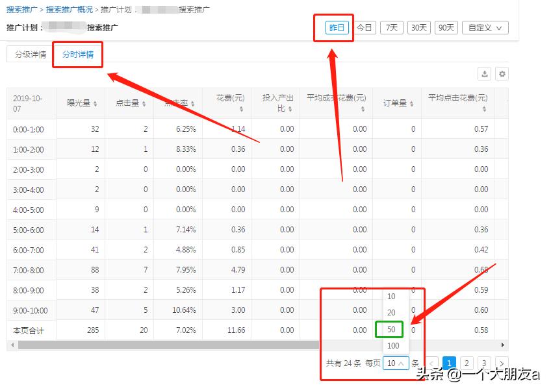Viewport: 551px width, 392px height.
Task: Open the 搜索推广概况 breadcrumb link
Action: point(69,10)
